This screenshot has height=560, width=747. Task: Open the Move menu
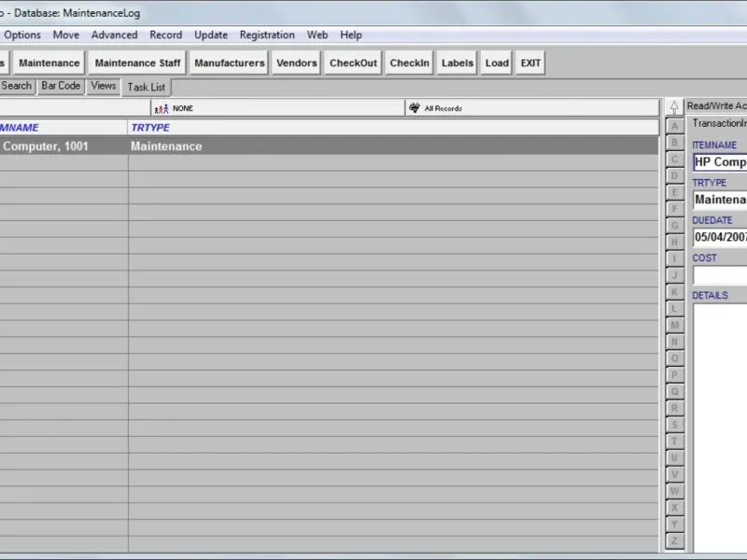pyautogui.click(x=65, y=35)
